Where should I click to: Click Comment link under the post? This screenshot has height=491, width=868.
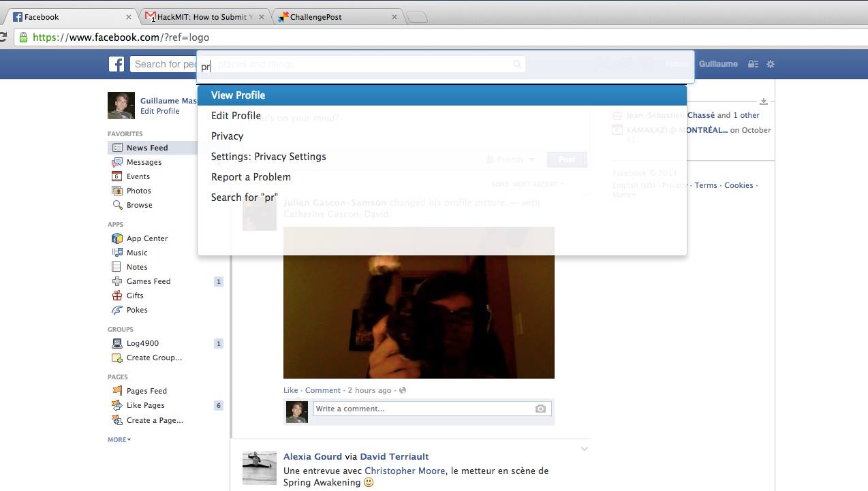[x=323, y=390]
